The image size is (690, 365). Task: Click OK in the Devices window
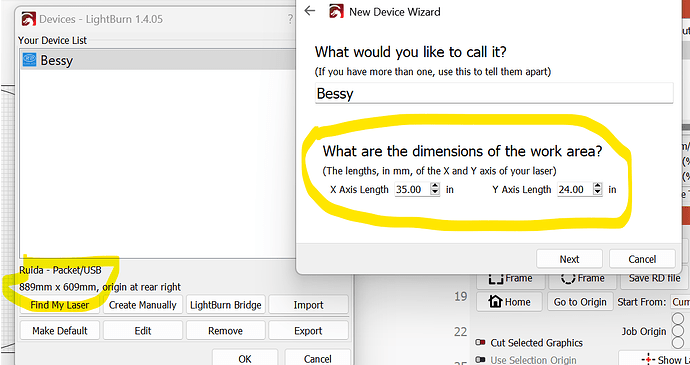[x=245, y=358]
